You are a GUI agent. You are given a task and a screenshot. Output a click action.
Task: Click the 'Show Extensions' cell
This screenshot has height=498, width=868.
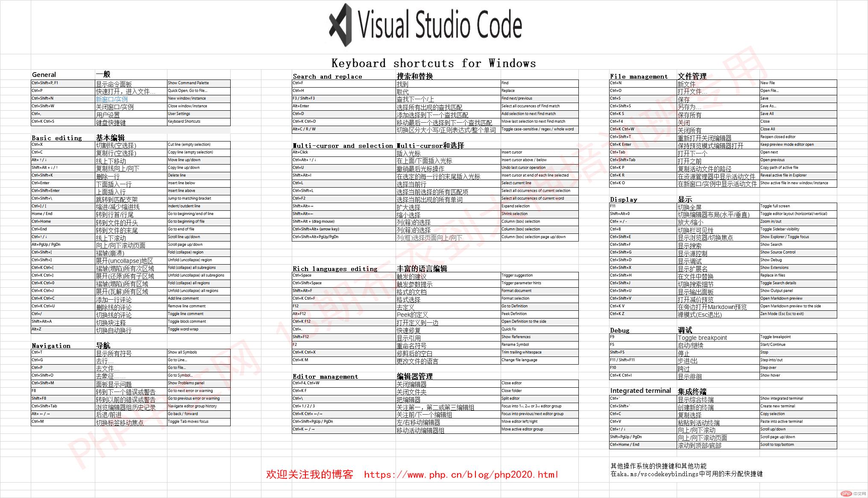coord(798,268)
